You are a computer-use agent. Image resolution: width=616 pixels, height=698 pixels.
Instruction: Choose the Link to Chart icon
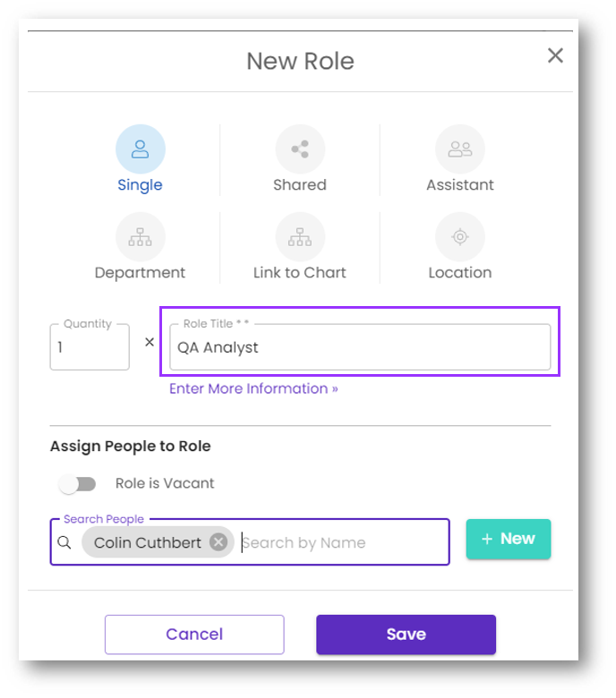pos(299,237)
